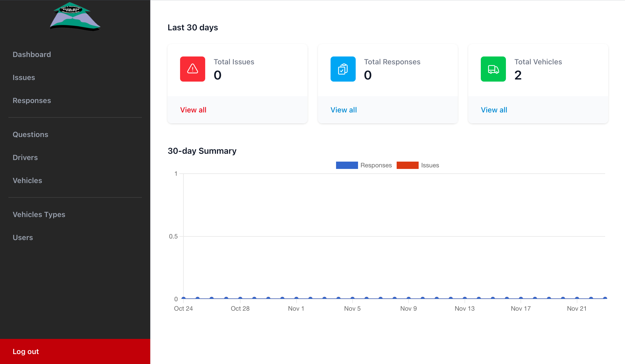The image size is (625, 364).
Task: Click the blue clipboard responses icon
Action: coord(343,69)
